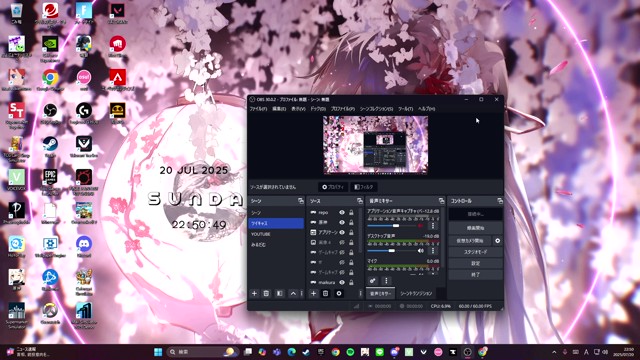The height and width of the screenshot is (360, 640).
Task: Open the Overwatch desktop shortcut
Action: 50,313
